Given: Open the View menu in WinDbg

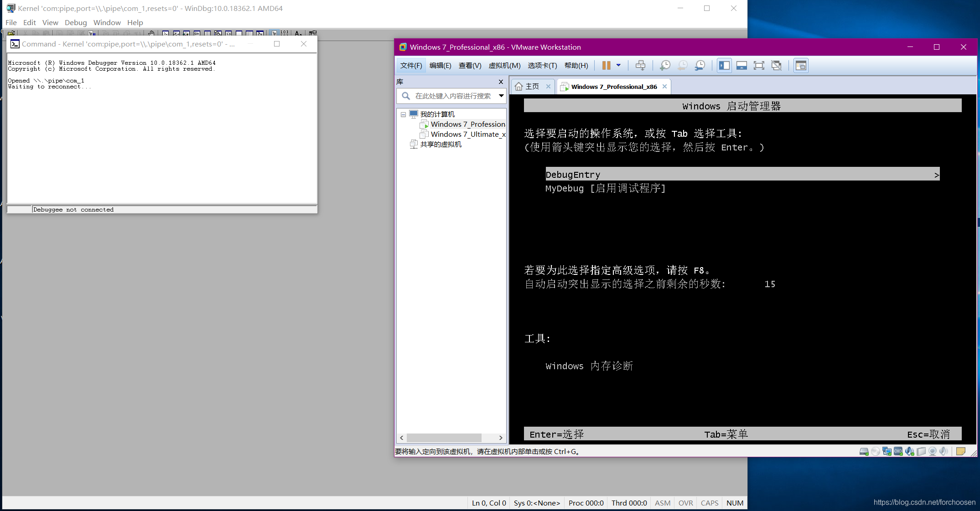Looking at the screenshot, I should pos(50,22).
